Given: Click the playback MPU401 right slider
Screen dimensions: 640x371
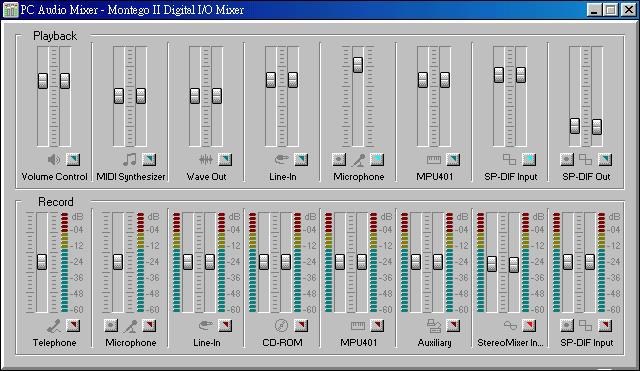Looking at the screenshot, I should point(444,80).
